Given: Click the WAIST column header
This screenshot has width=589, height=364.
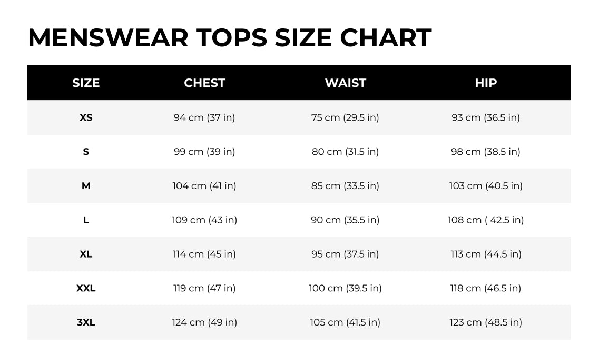Looking at the screenshot, I should pyautogui.click(x=345, y=83).
